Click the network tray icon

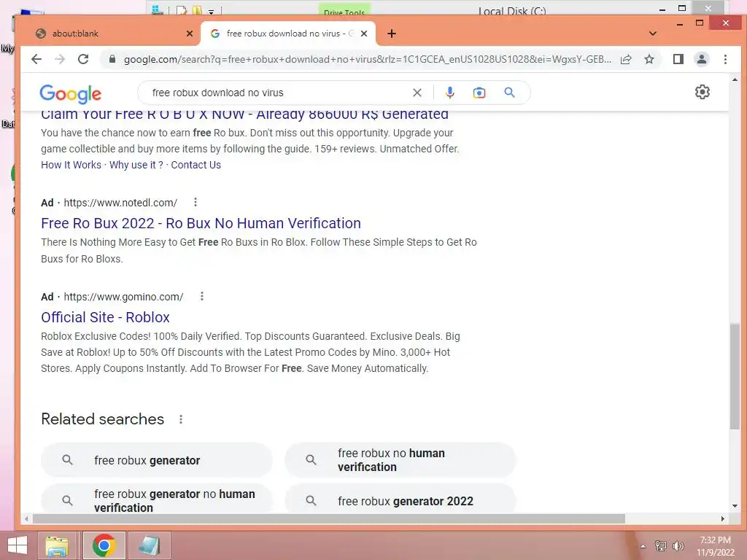661,545
